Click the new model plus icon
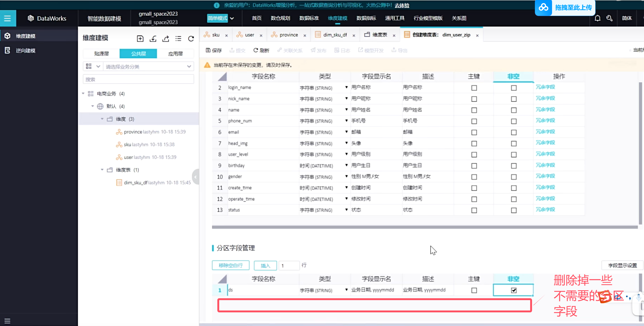The image size is (644, 326). 140,39
